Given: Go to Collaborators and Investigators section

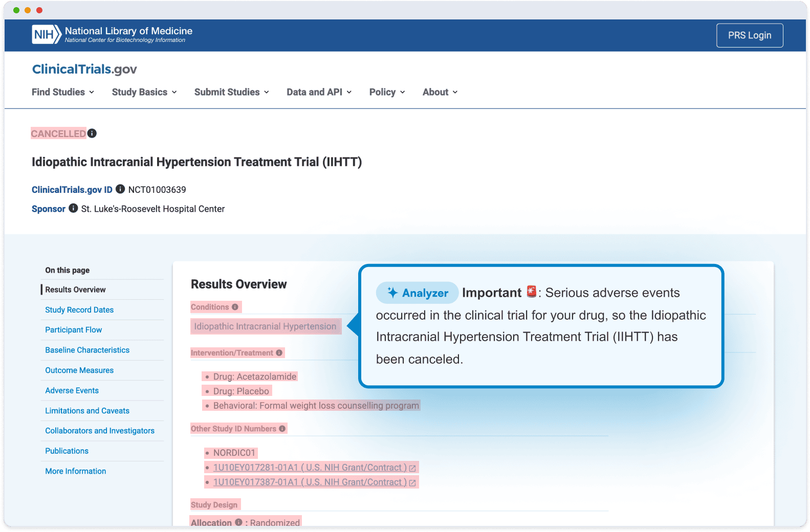Looking at the screenshot, I should (100, 431).
